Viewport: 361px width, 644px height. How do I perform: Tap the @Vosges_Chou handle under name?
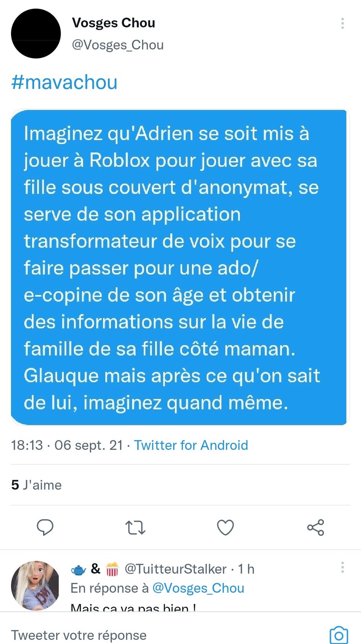click(x=118, y=45)
